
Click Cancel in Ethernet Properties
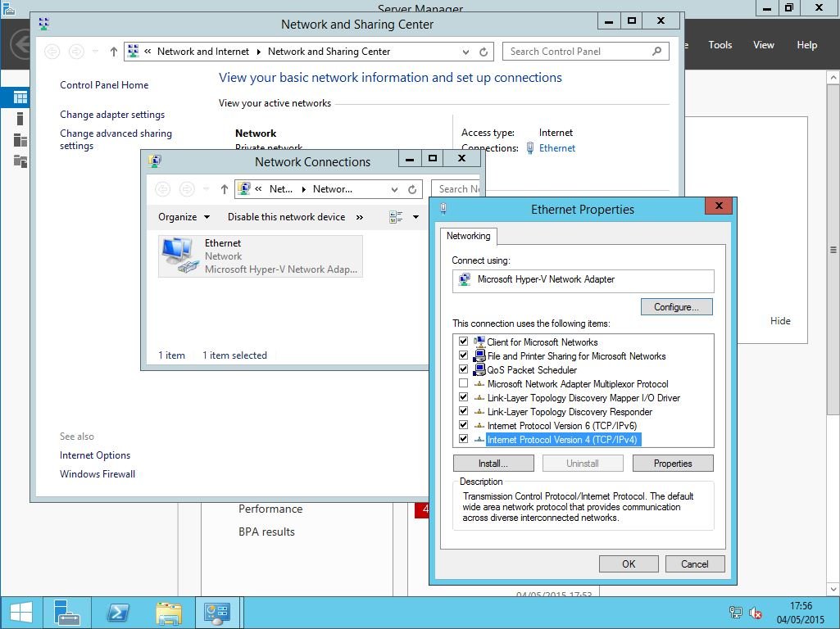(695, 563)
